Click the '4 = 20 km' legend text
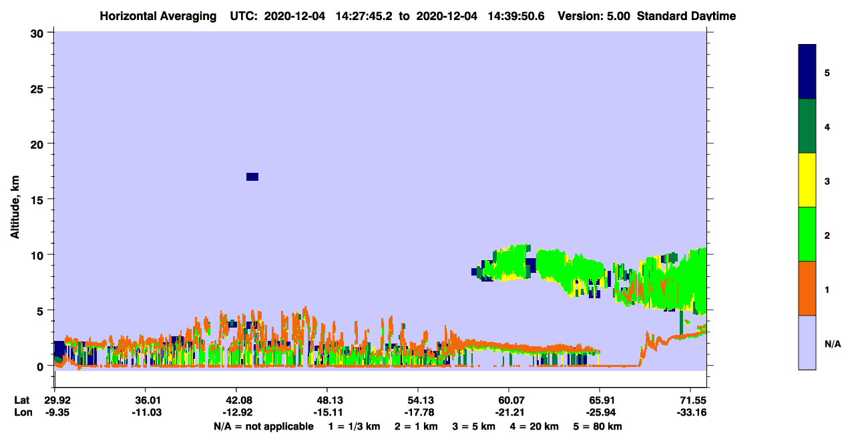 (535, 426)
